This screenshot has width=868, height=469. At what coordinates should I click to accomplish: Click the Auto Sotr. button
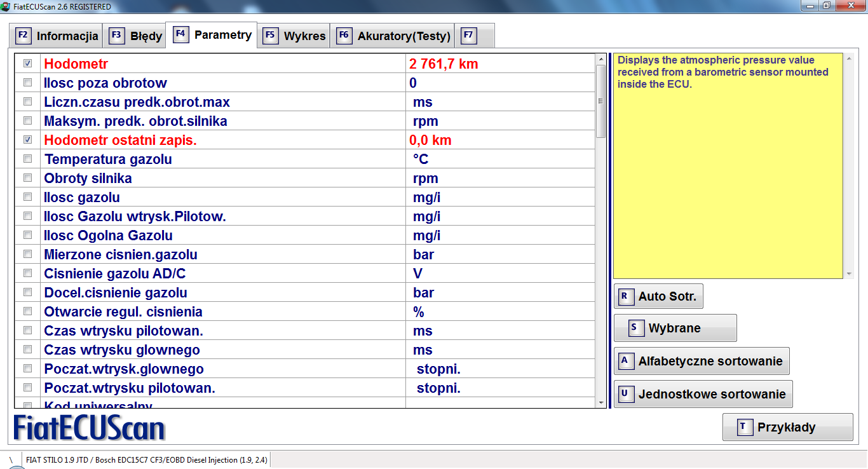658,296
